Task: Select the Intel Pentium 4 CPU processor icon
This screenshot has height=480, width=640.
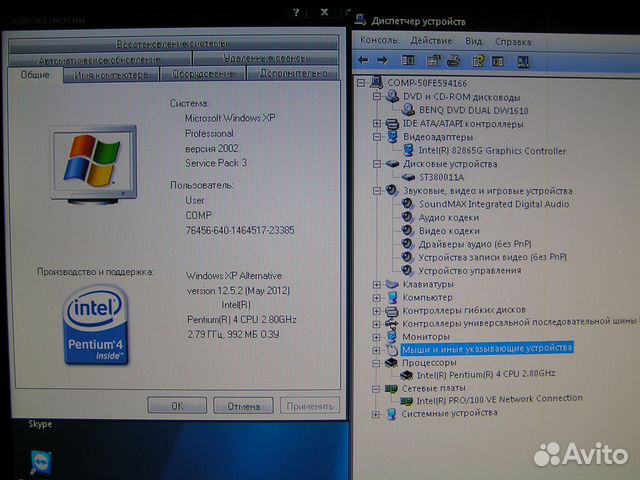Action: (x=406, y=374)
